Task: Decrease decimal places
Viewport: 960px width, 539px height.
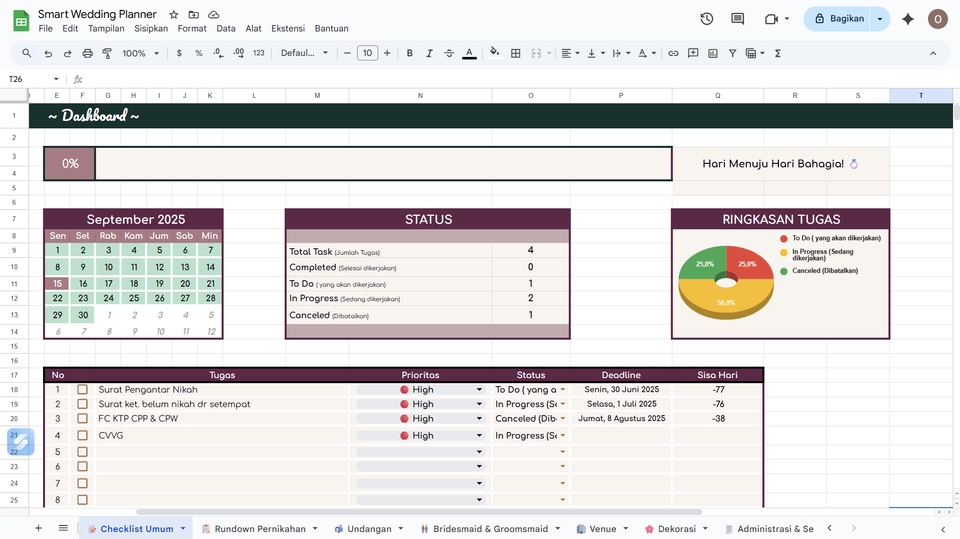Action: tap(219, 53)
